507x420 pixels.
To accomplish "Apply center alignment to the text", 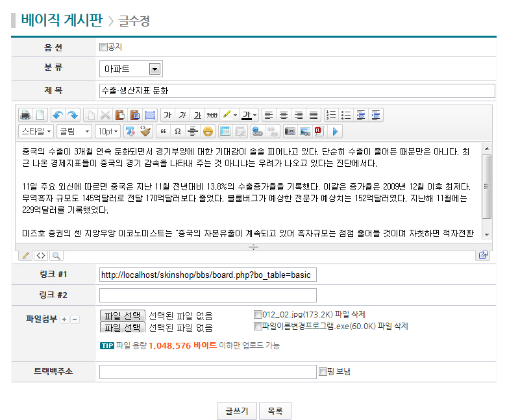I will (x=284, y=115).
